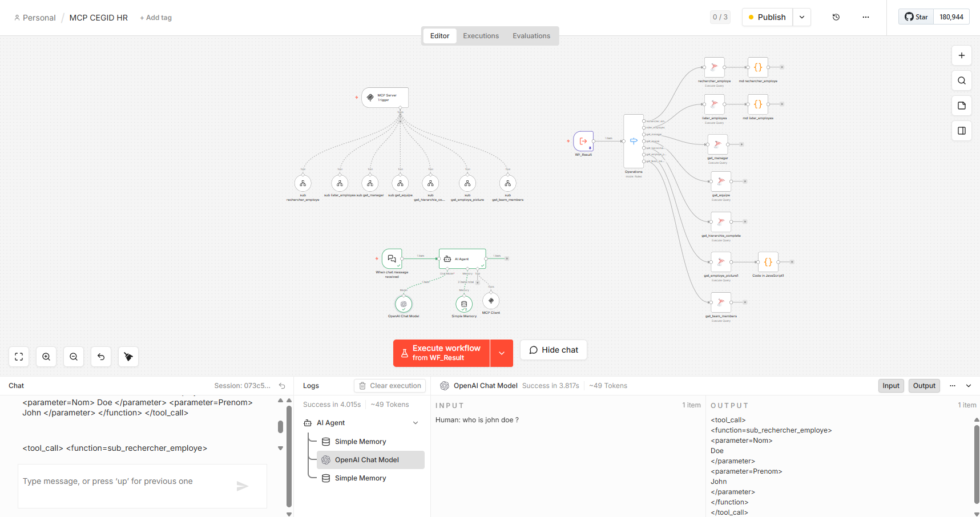
Task: Select the get_manager Execute Query node
Action: (x=717, y=144)
